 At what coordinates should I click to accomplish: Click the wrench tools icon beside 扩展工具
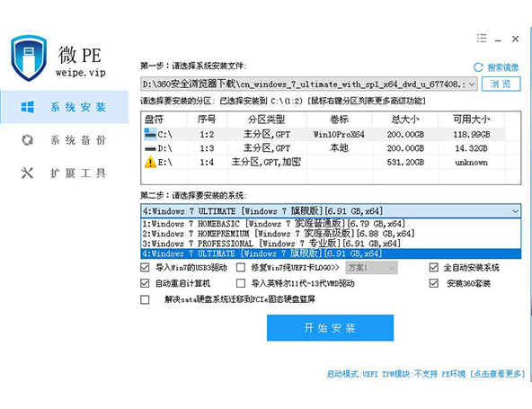tap(28, 173)
